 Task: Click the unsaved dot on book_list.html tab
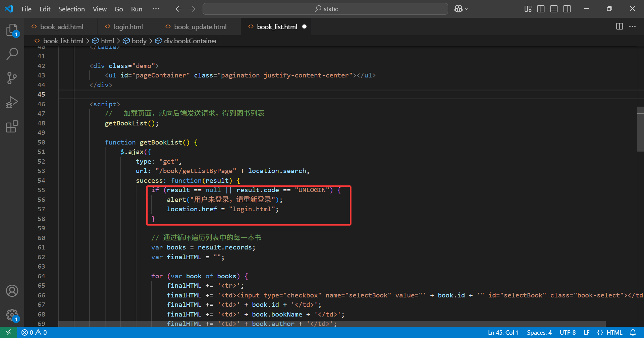pos(304,26)
